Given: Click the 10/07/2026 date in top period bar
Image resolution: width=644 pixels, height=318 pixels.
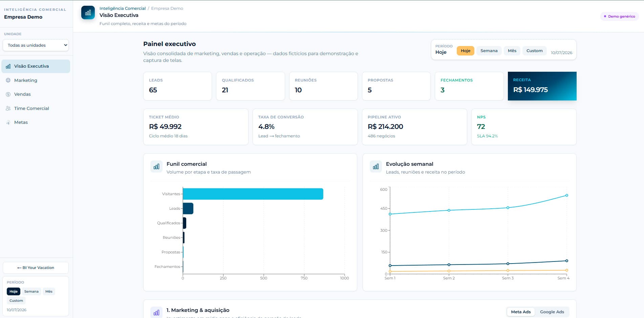Looking at the screenshot, I should coord(561,53).
